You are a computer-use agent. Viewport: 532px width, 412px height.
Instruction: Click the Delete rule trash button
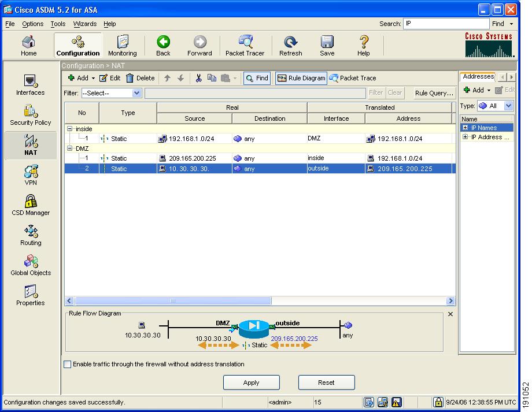(140, 78)
